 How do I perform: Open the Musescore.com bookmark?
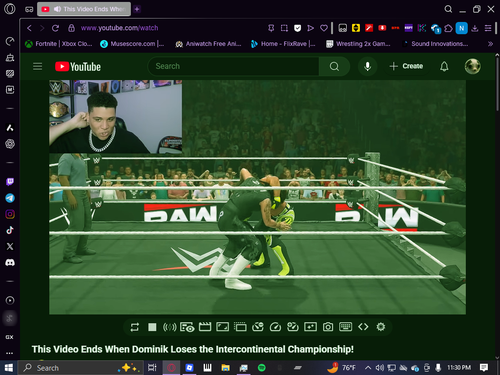[132, 44]
